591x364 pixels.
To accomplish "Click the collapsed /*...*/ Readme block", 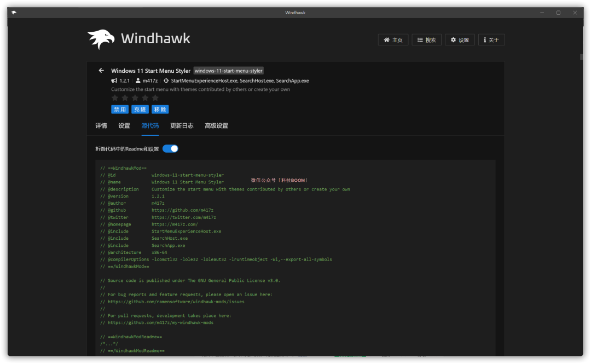I will [109, 344].
